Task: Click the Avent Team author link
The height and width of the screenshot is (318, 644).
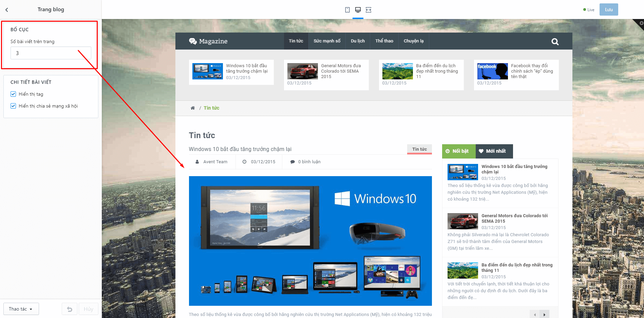Action: pyautogui.click(x=215, y=162)
